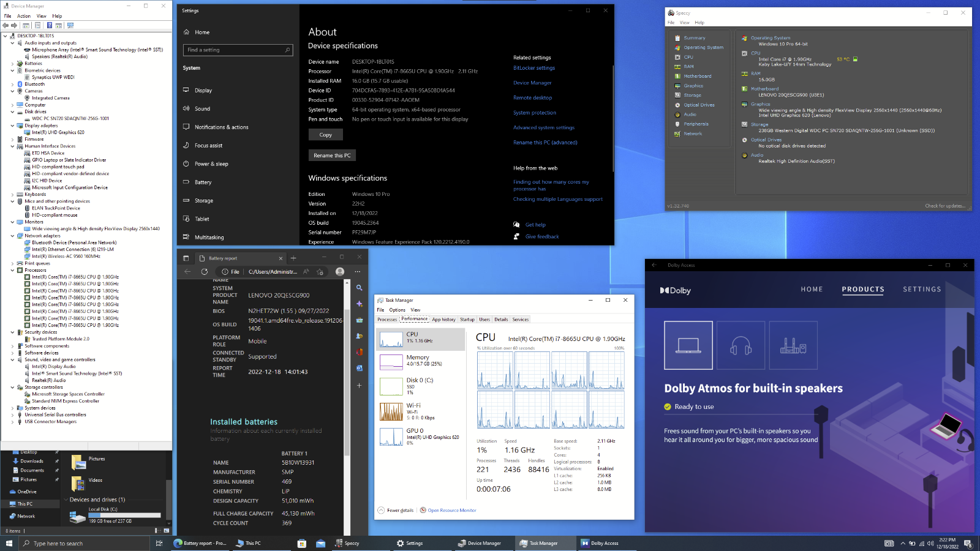
Task: Open Microsoft Store taskbar icon
Action: pyautogui.click(x=301, y=543)
